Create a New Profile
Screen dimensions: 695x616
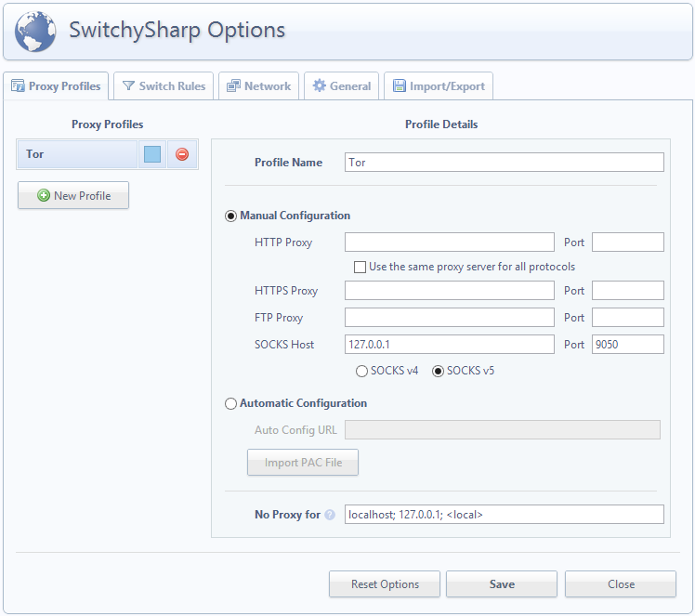click(x=73, y=195)
